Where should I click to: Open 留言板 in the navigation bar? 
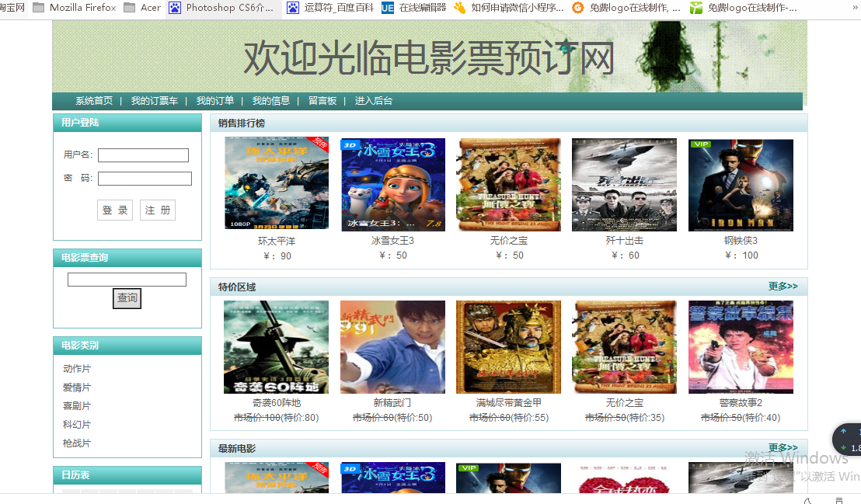[322, 101]
